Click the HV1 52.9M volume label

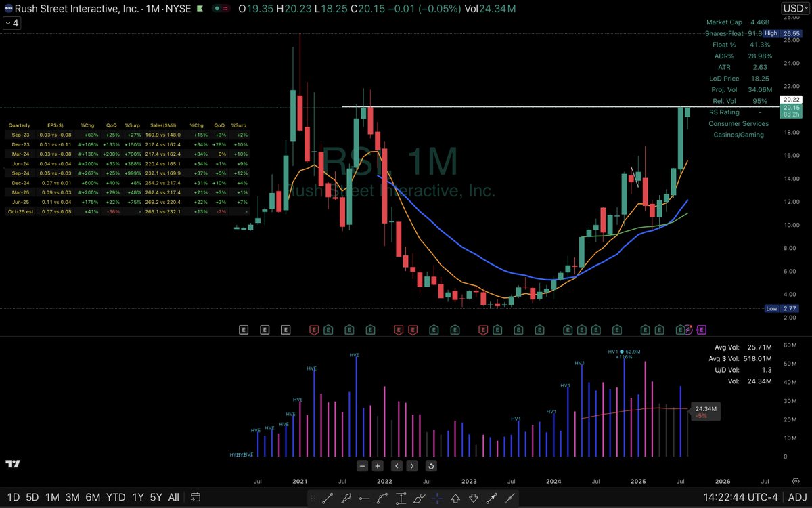(x=623, y=352)
